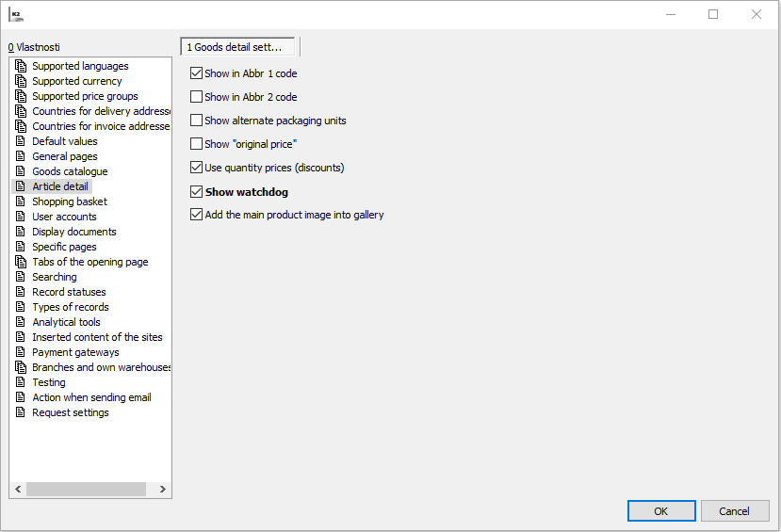Select Record statuses in the list
Screen dimensions: 781x532
click(x=69, y=292)
